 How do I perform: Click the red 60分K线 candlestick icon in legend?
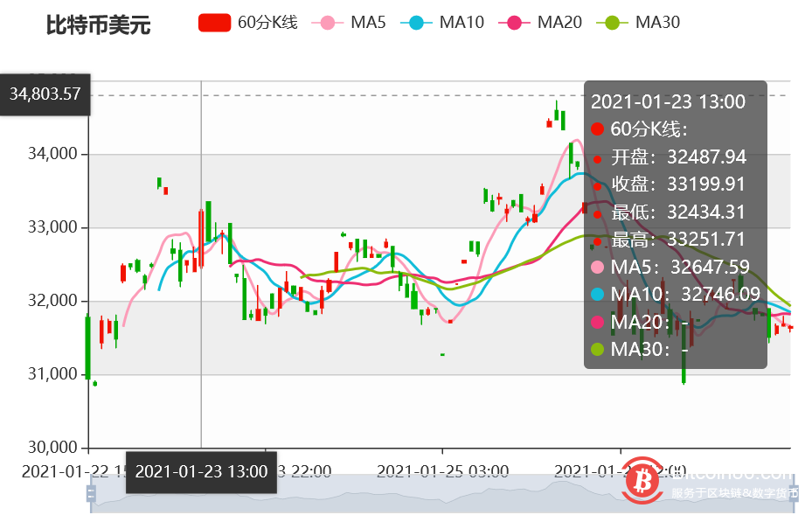[x=214, y=22]
